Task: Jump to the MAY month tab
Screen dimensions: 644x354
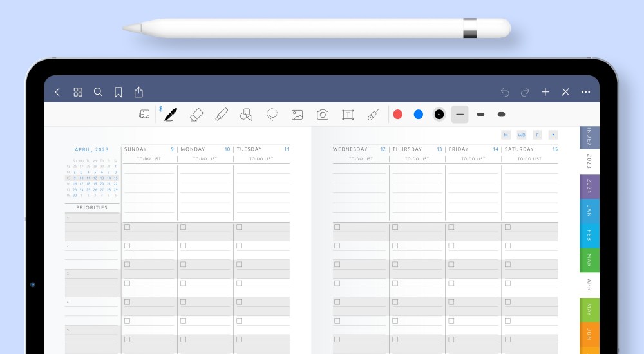Action: pyautogui.click(x=589, y=310)
